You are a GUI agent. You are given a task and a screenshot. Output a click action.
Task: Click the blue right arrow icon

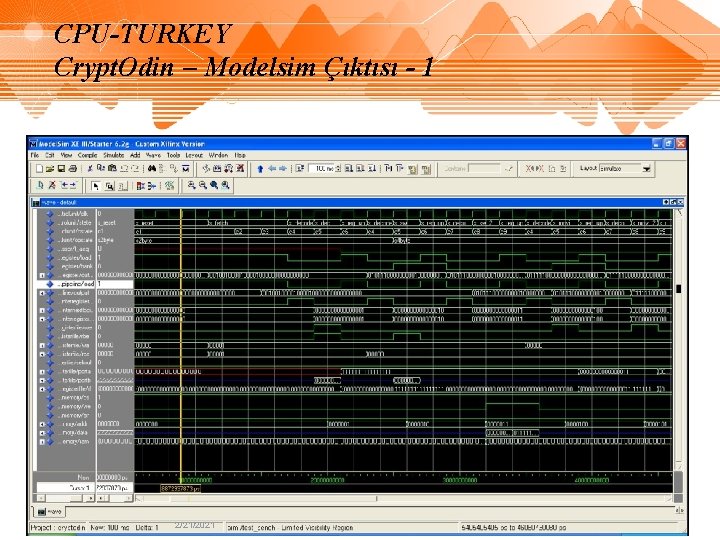(x=283, y=169)
